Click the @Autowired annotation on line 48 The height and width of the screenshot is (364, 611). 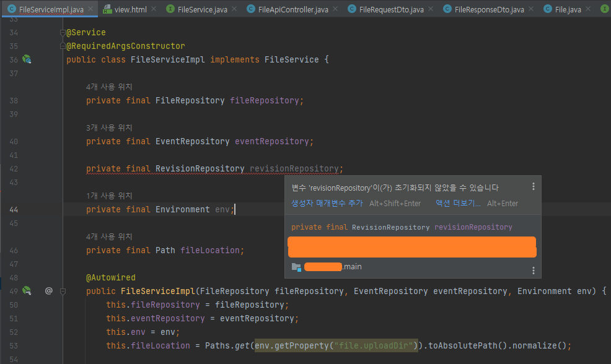[111, 277]
